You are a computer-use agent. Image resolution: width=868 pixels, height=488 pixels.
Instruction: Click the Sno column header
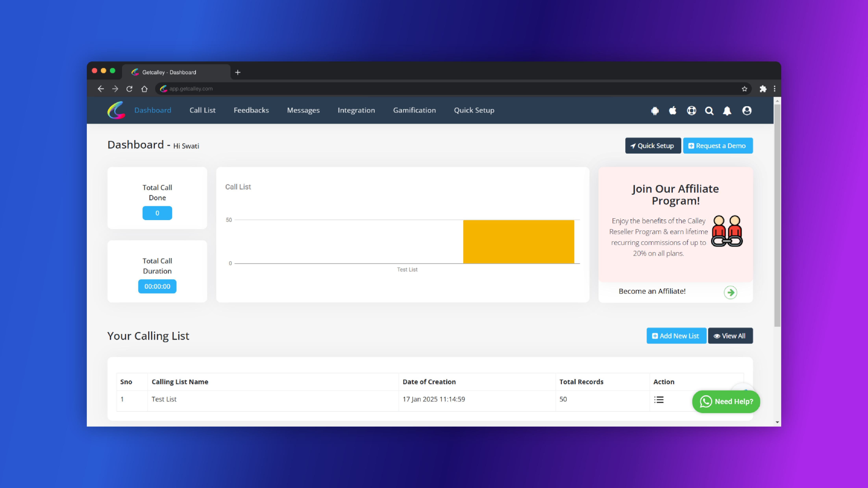[132, 382]
